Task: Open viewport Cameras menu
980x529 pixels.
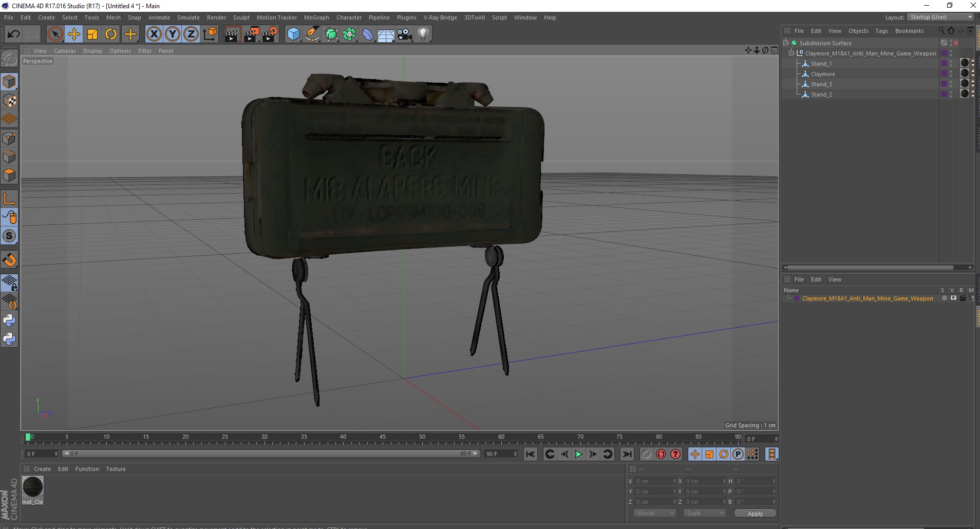Action: click(x=65, y=51)
